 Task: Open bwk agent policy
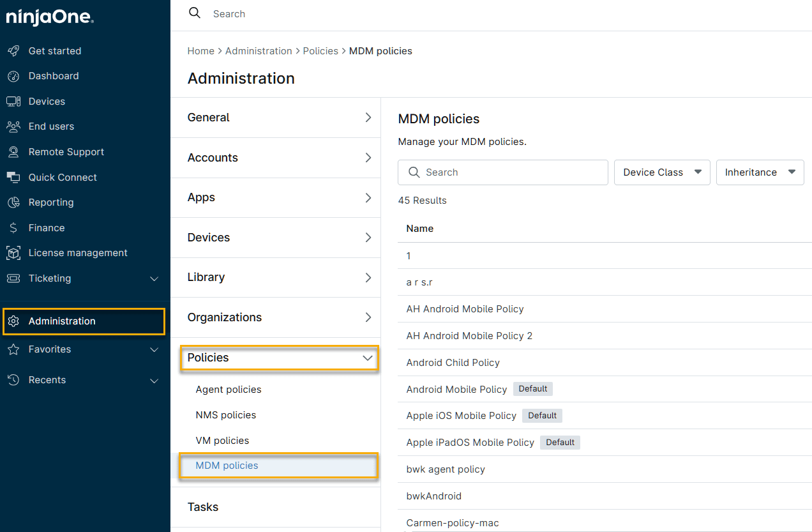pyautogui.click(x=446, y=469)
